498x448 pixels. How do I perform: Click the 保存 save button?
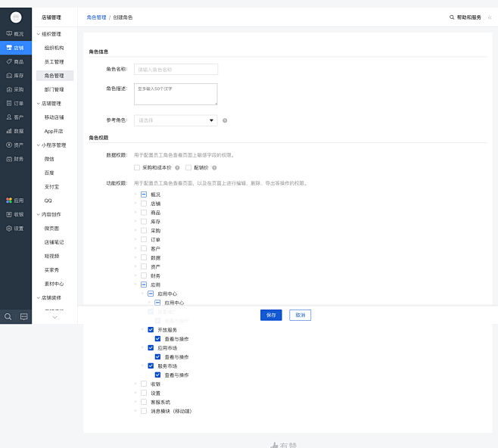tap(271, 315)
